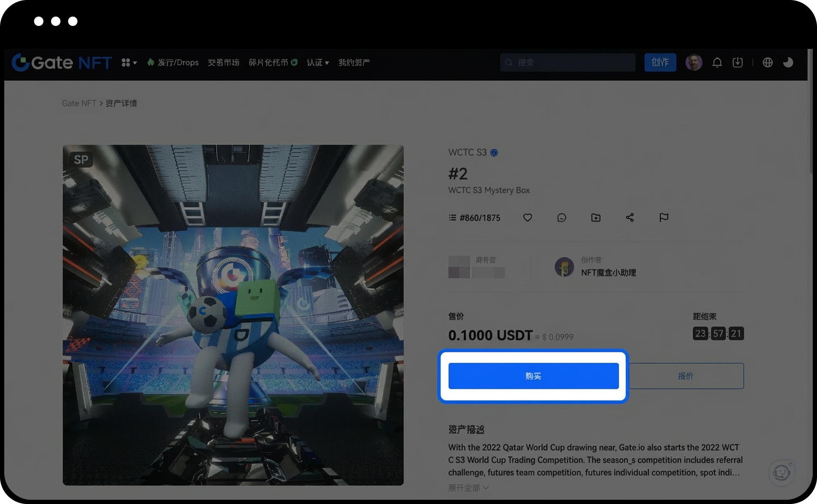
Task: Open the language globe icon
Action: (x=768, y=63)
